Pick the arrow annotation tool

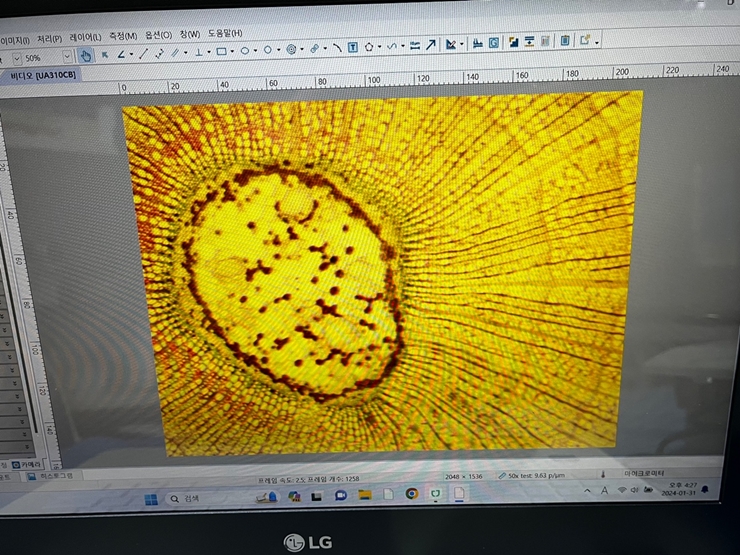pos(431,44)
